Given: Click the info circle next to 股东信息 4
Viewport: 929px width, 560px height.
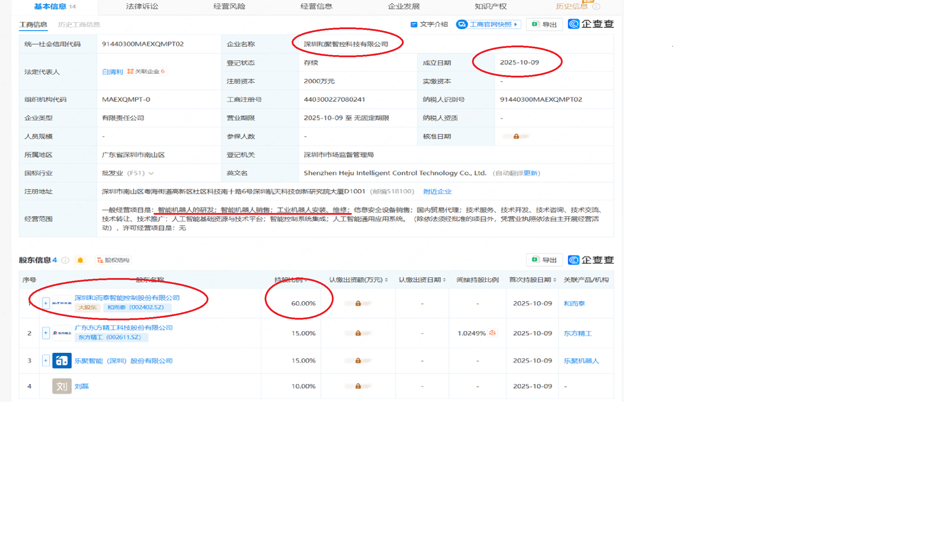Looking at the screenshot, I should click(65, 260).
